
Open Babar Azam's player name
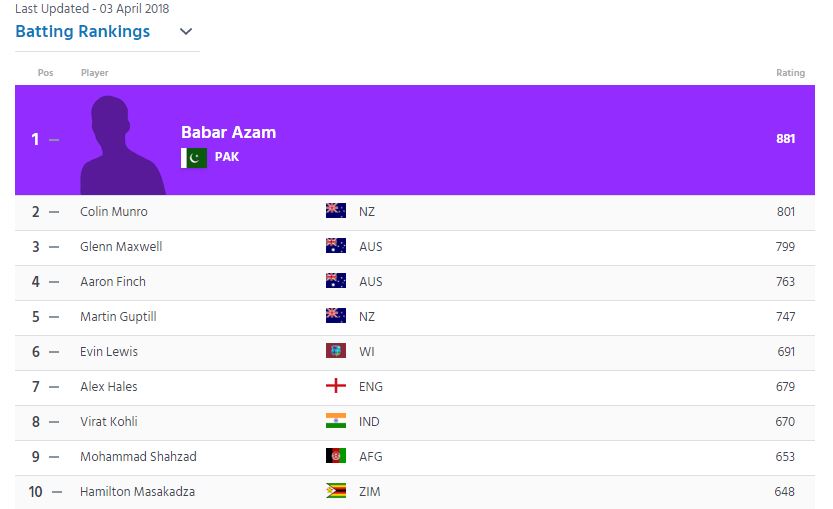pyautogui.click(x=228, y=132)
